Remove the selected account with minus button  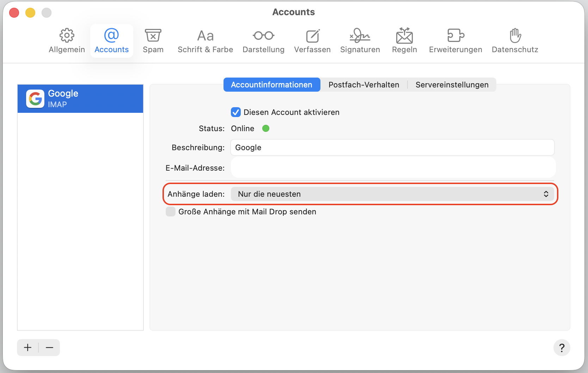tap(49, 348)
